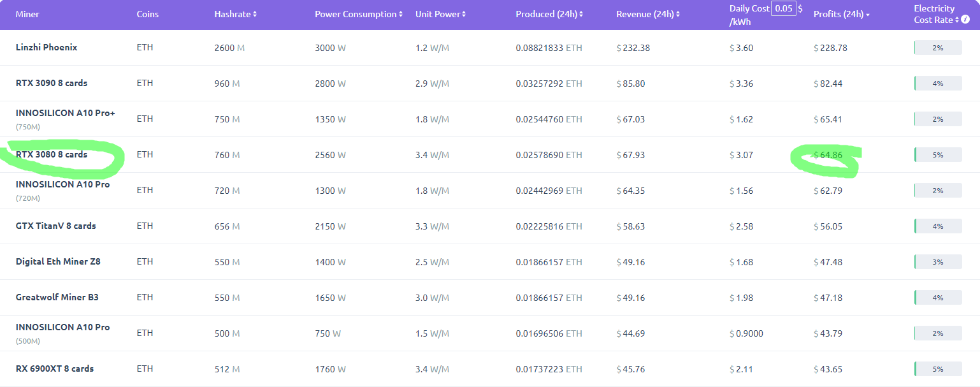Image resolution: width=980 pixels, height=387 pixels.
Task: Click RTX 3080 5% cost rate bar
Action: (937, 155)
